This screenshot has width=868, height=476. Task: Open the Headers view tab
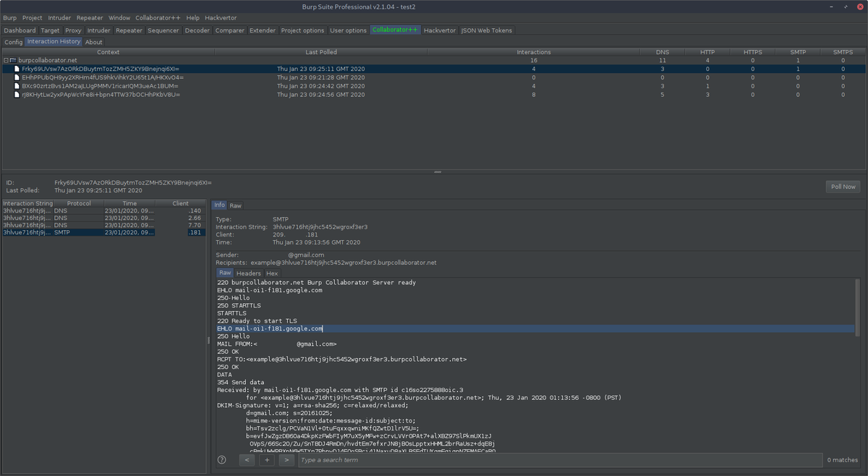[249, 273]
